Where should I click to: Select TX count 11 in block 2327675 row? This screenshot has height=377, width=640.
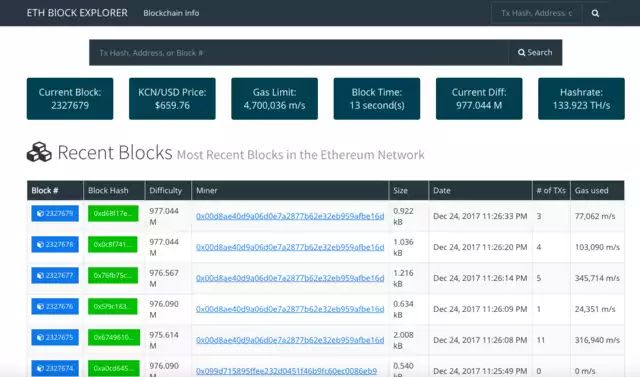pyautogui.click(x=540, y=340)
